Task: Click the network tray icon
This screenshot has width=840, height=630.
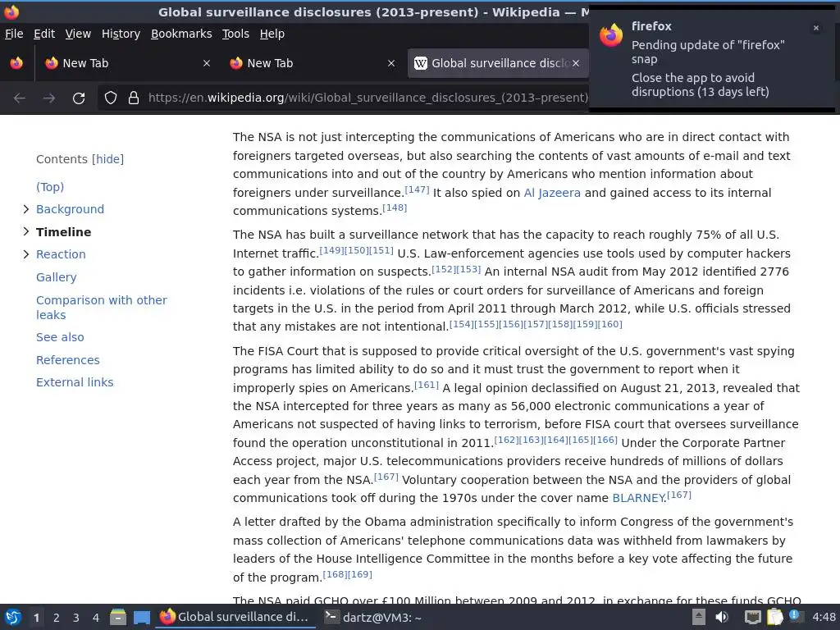Action: [753, 617]
